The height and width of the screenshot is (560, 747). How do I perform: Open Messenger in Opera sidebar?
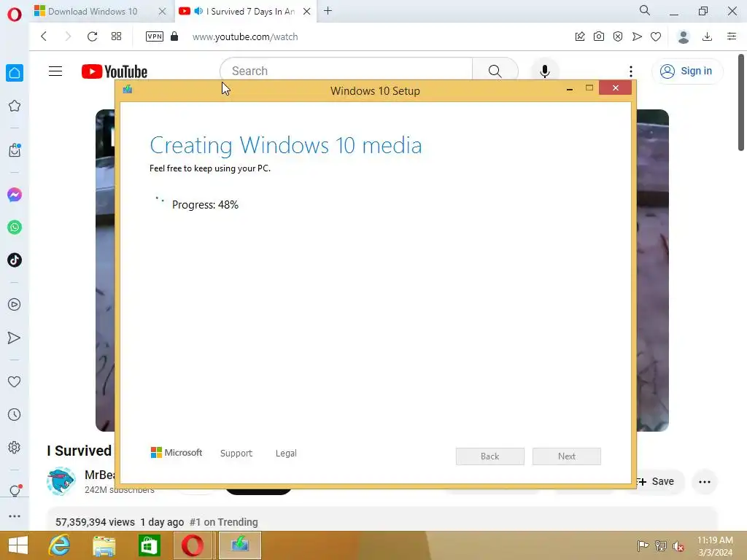(x=15, y=195)
